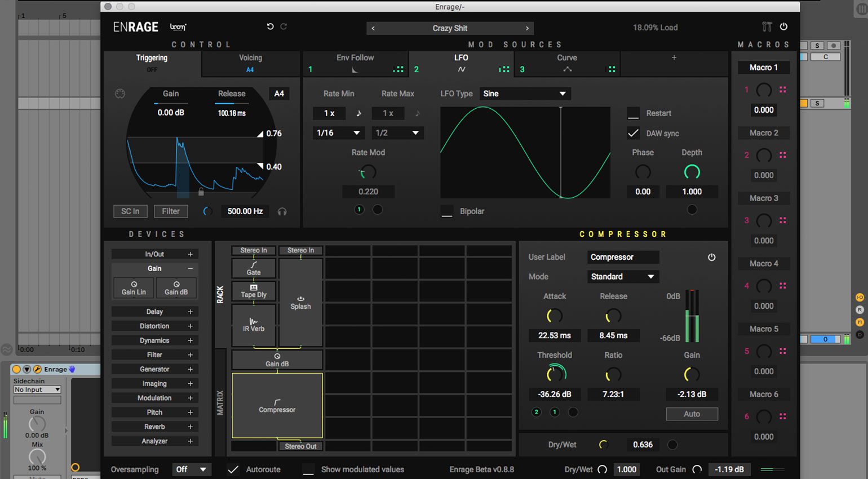This screenshot has height=479, width=868.
Task: Open the LFO Type Sine dropdown
Action: [x=525, y=94]
